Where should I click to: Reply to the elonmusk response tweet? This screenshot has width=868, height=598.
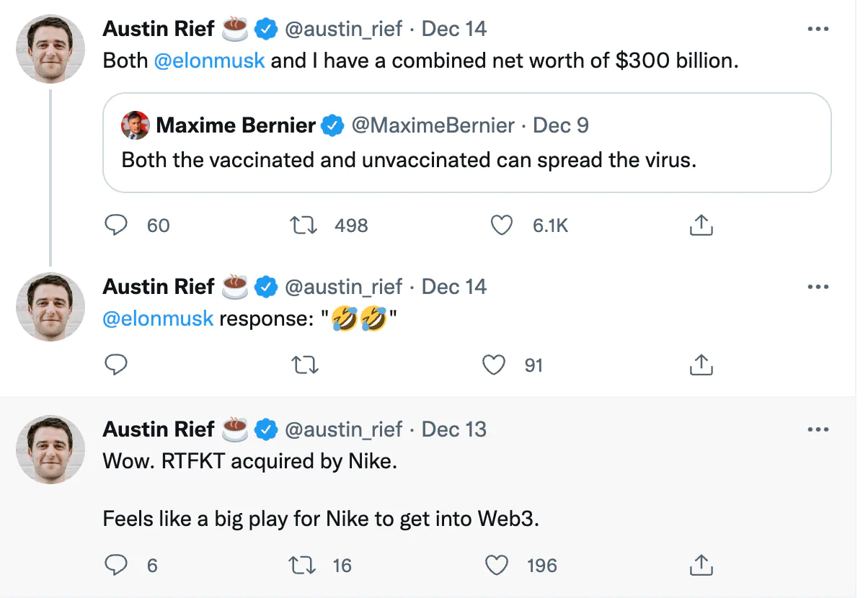[x=116, y=365]
